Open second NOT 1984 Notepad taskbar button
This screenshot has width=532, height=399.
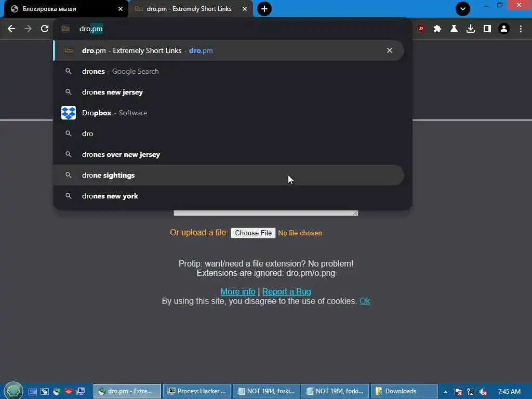pos(335,391)
